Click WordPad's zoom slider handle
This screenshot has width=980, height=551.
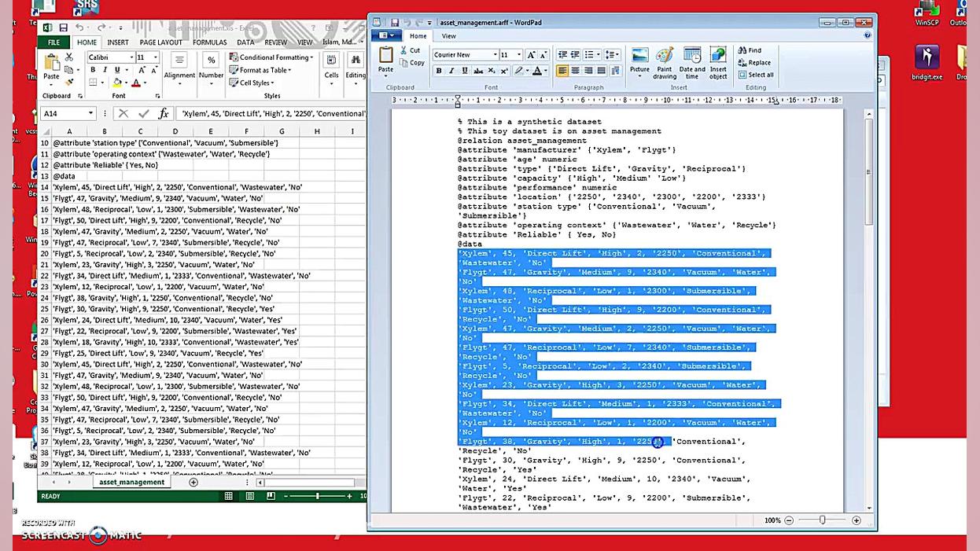pos(823,520)
